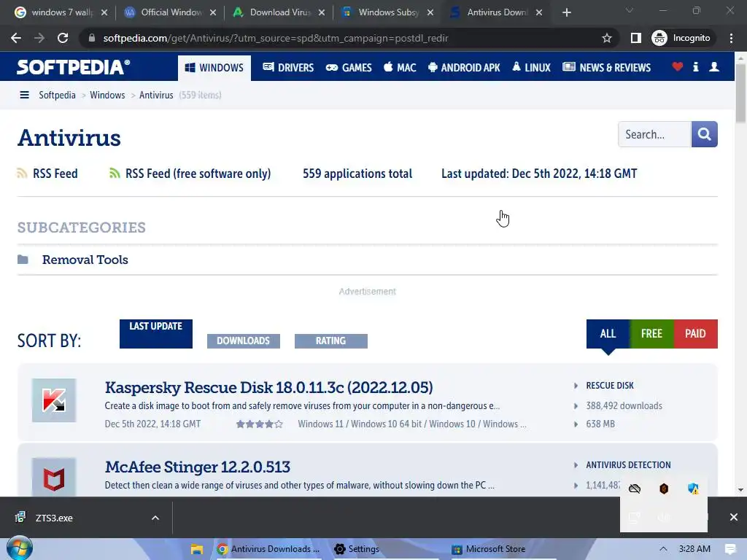Open NEWS & REVIEWS section
The width and height of the screenshot is (747, 560).
click(x=606, y=68)
